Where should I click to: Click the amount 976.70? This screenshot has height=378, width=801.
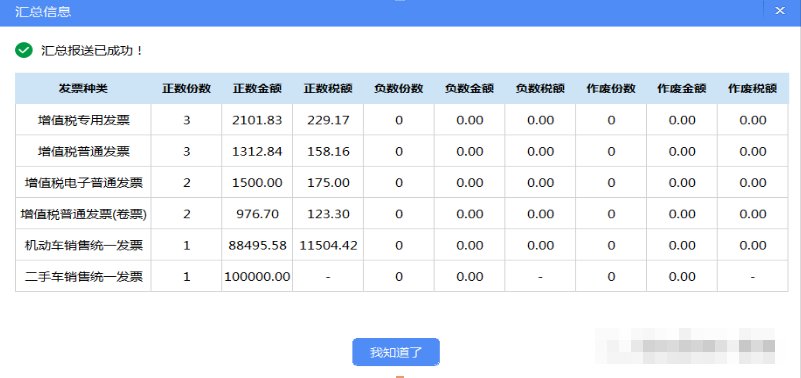point(257,214)
